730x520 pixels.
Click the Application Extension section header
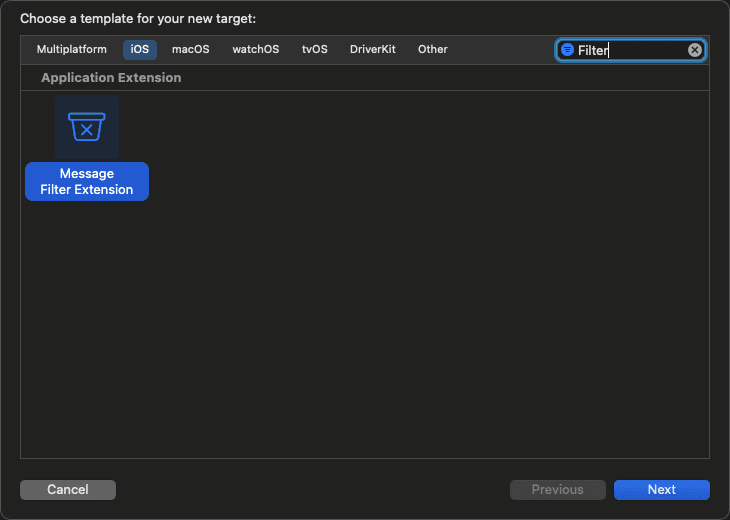click(x=111, y=77)
